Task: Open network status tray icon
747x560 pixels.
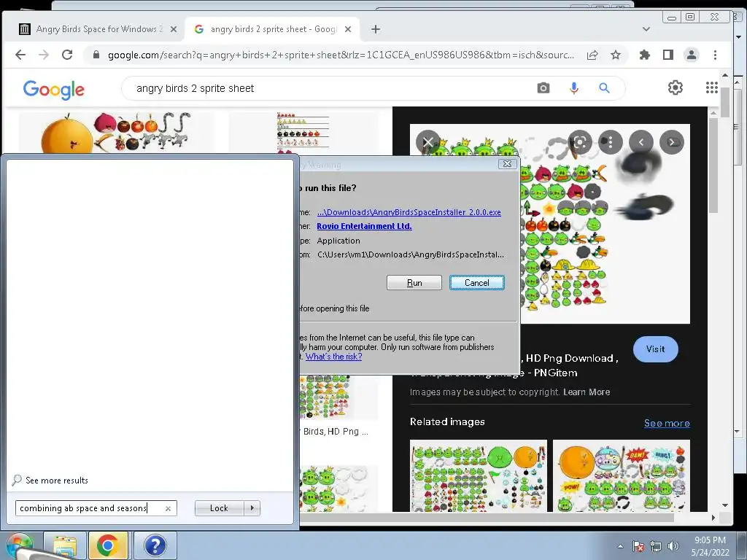Action: click(x=656, y=546)
